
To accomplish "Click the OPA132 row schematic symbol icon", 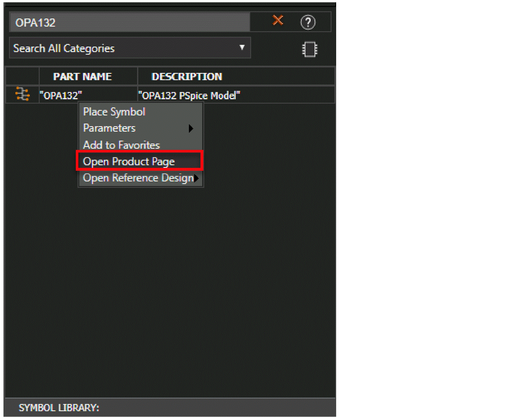I will (x=22, y=94).
